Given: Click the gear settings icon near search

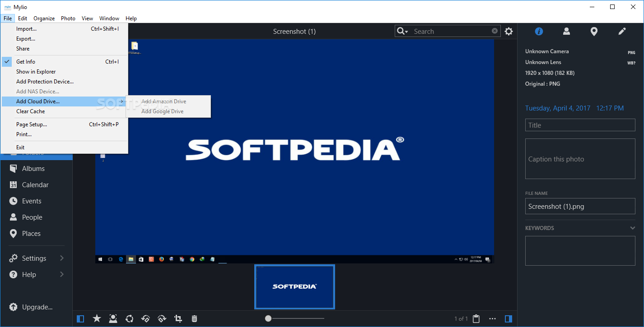Looking at the screenshot, I should click(x=509, y=31).
